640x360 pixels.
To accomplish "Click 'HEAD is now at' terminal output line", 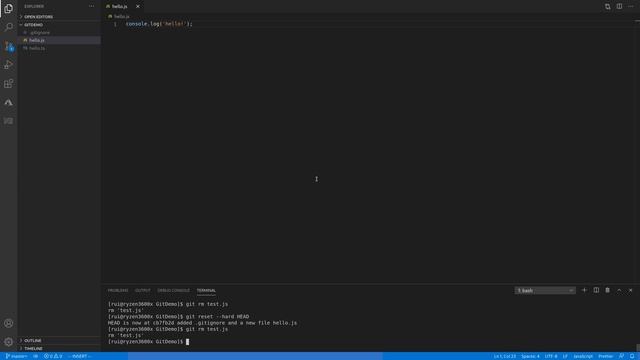I will 202,323.
